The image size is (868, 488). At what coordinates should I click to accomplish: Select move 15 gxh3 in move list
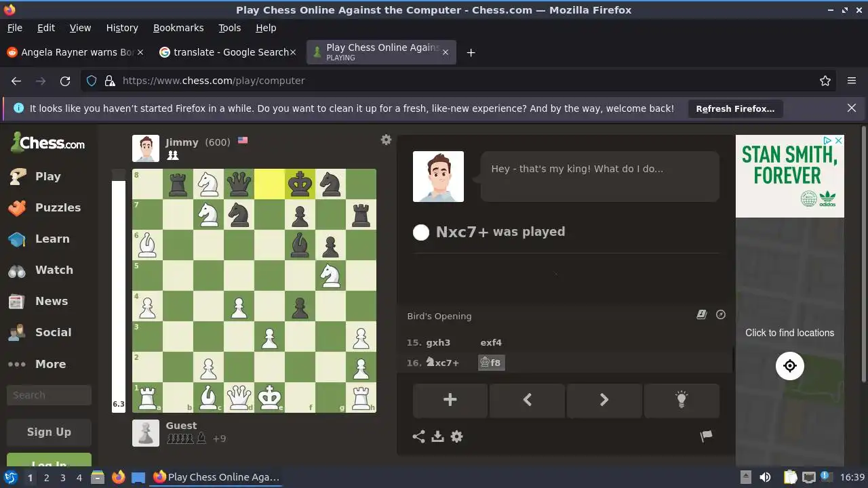[438, 342]
